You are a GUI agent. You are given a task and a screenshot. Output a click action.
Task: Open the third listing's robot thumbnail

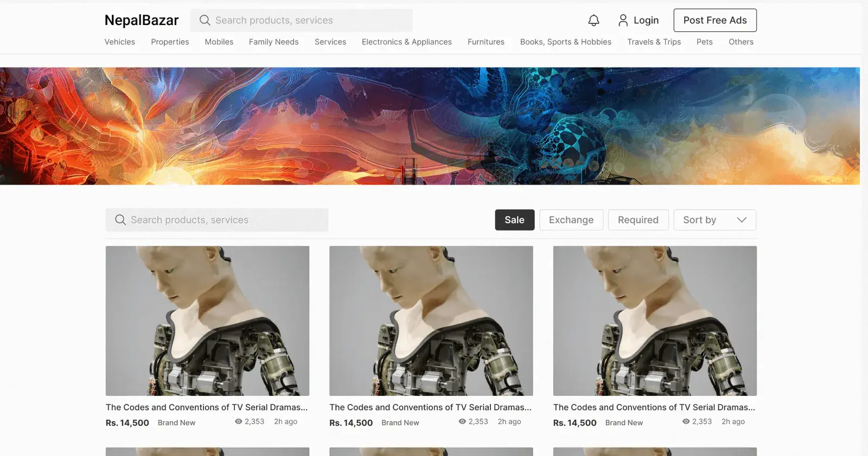click(655, 321)
